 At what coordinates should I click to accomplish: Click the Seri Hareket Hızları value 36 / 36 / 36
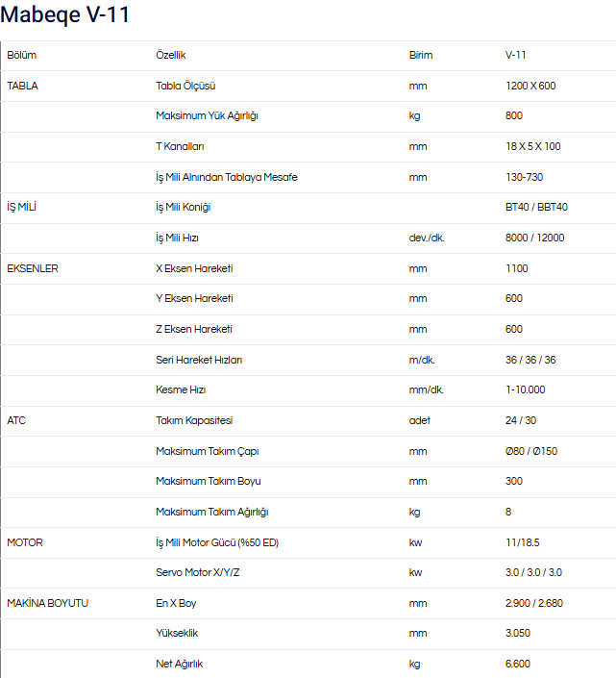point(530,360)
